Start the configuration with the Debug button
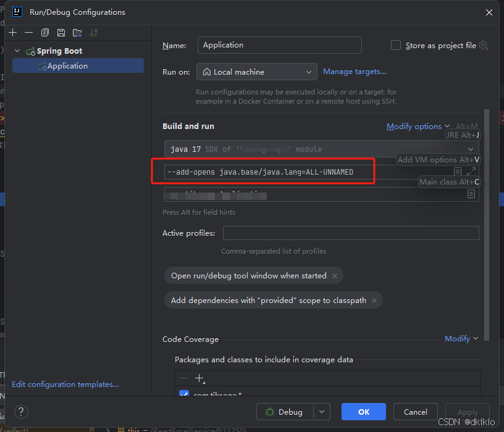 [285, 412]
